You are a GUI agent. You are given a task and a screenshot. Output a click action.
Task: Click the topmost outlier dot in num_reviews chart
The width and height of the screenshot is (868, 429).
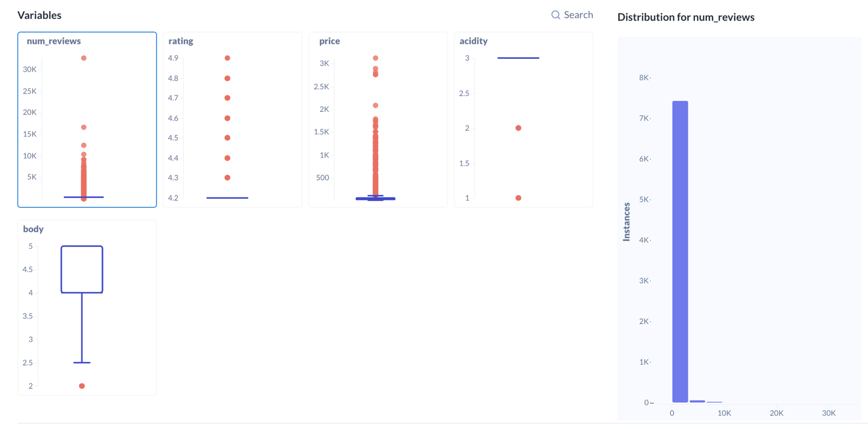(83, 58)
